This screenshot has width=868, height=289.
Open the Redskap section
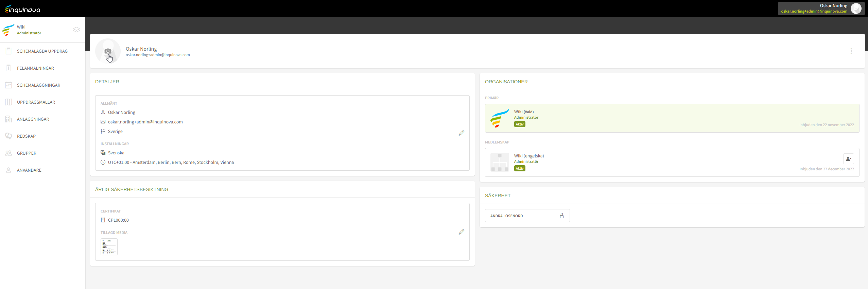[26, 136]
